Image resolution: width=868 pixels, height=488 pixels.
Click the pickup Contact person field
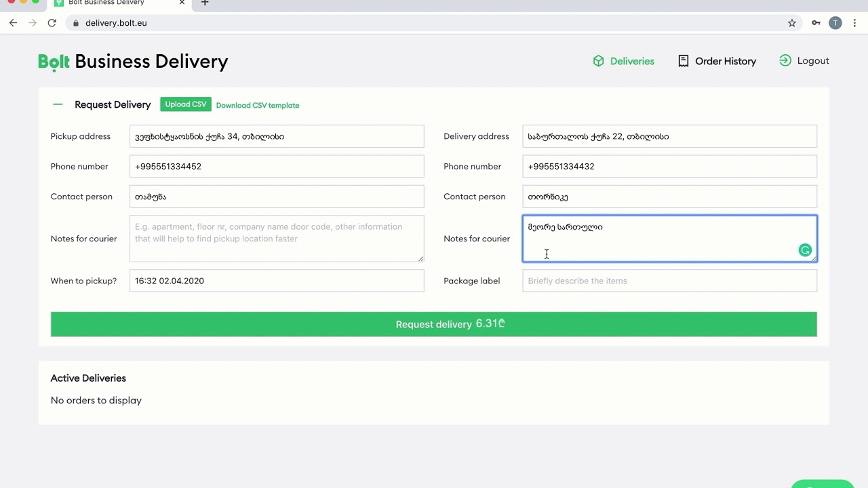(277, 197)
